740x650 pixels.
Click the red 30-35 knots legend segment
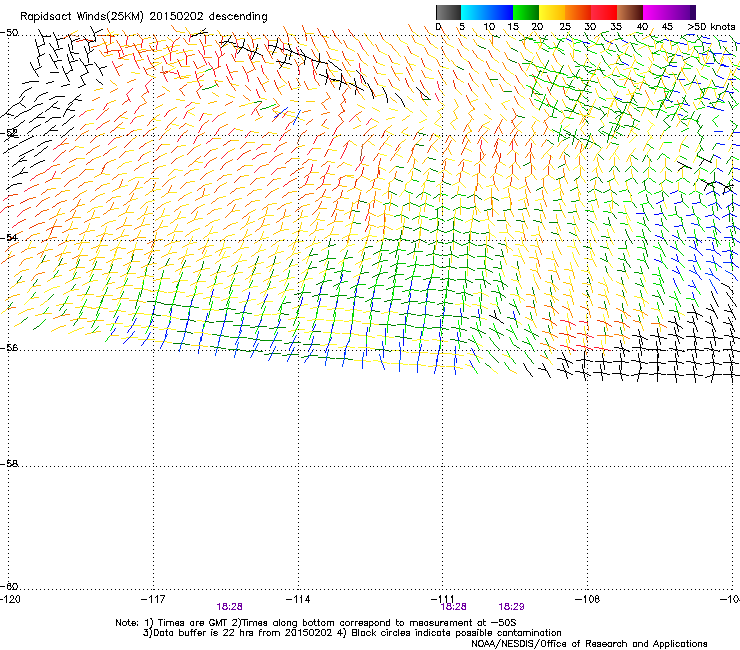click(x=604, y=12)
